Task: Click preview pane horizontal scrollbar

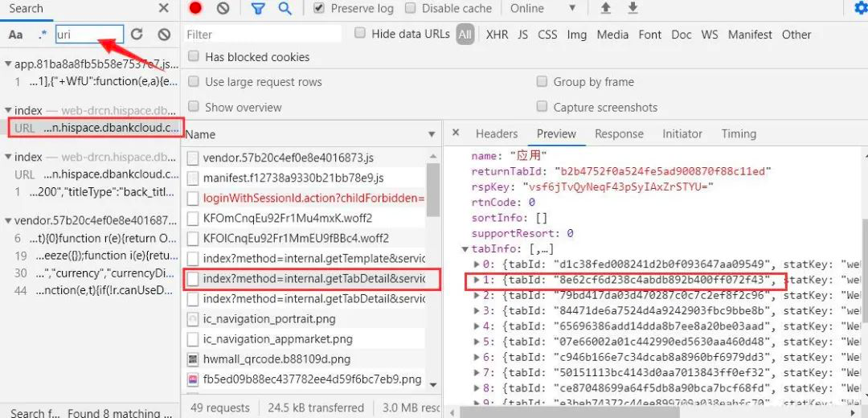Action: [x=569, y=412]
